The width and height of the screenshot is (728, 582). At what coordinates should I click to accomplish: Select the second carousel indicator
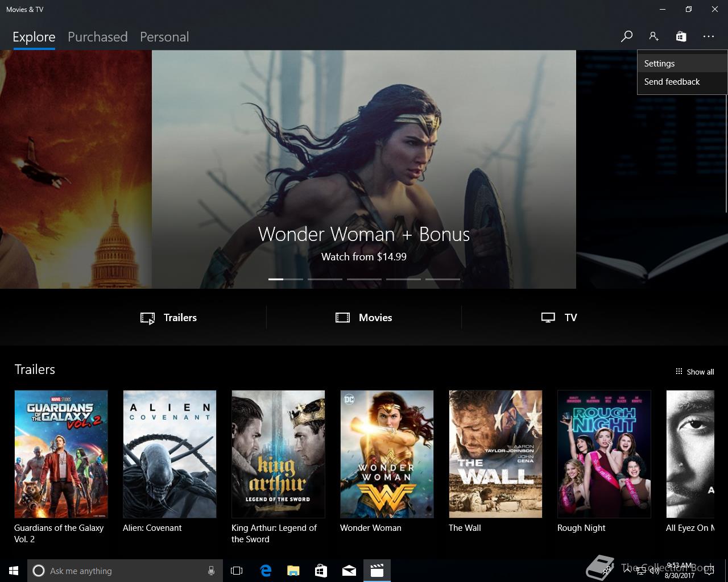pos(325,279)
